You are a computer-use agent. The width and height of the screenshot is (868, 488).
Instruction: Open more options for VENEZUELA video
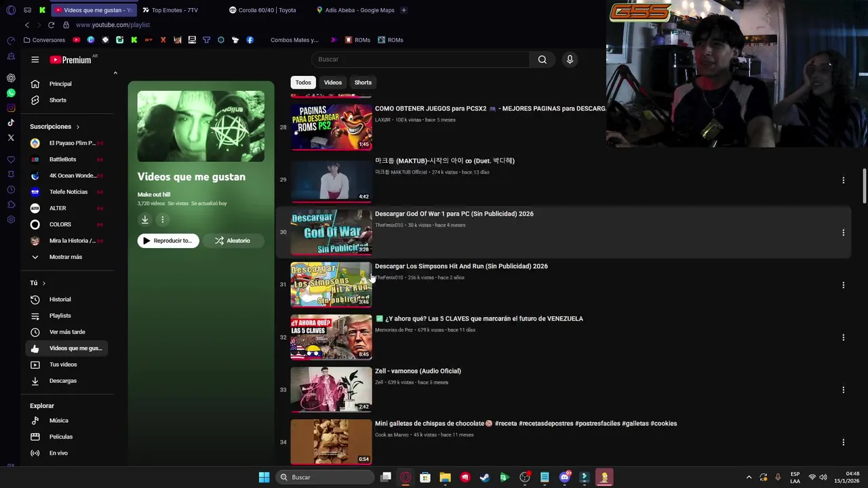pyautogui.click(x=843, y=338)
